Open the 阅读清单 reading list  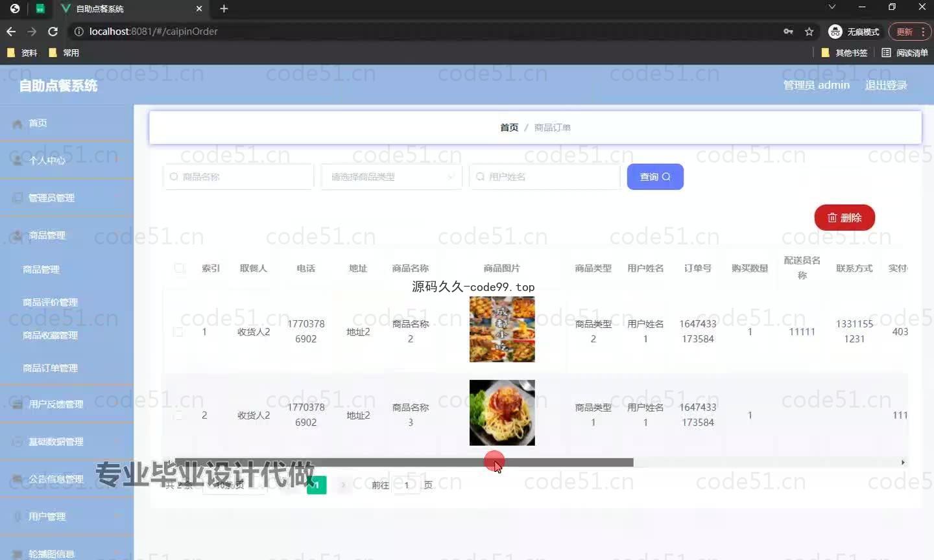coord(905,52)
